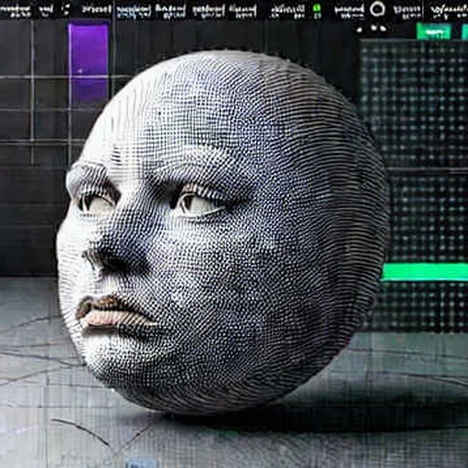The width and height of the screenshot is (468, 468).
Task: Click the dotted grid panel below the green bar
Action: tap(423, 306)
